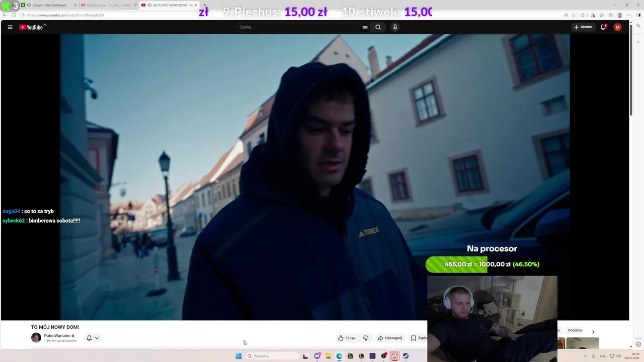Switch to the Stream - Kick Dashboard tab

[49, 5]
